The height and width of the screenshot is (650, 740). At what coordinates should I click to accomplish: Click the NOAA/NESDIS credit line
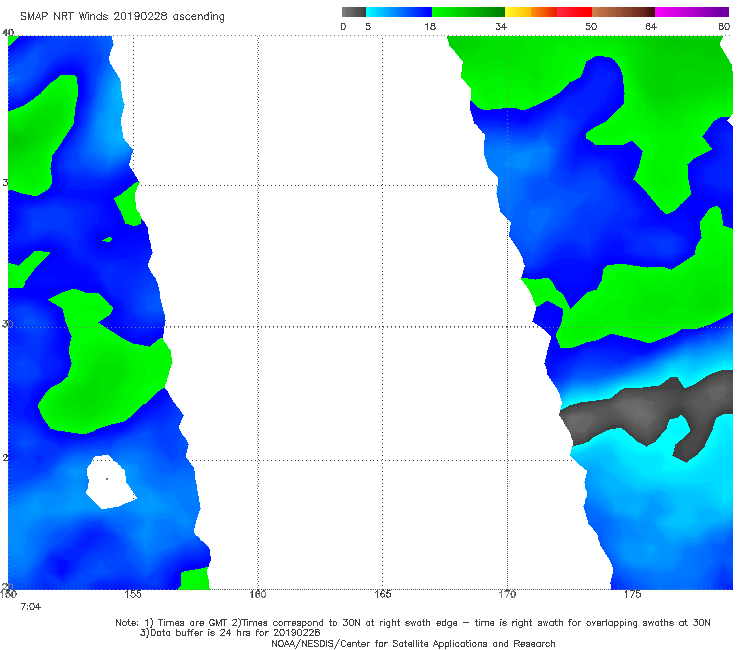[x=413, y=644]
